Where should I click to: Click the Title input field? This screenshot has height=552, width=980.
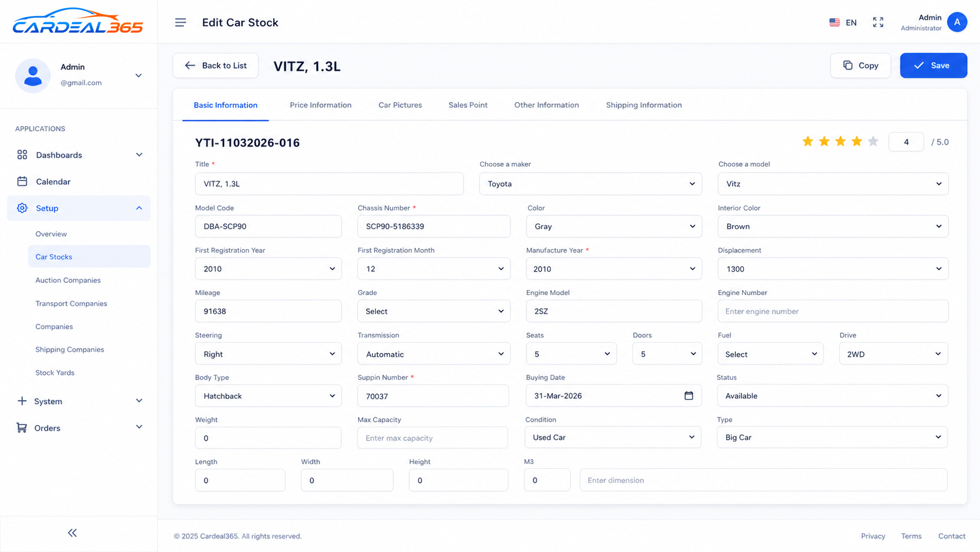tap(329, 184)
